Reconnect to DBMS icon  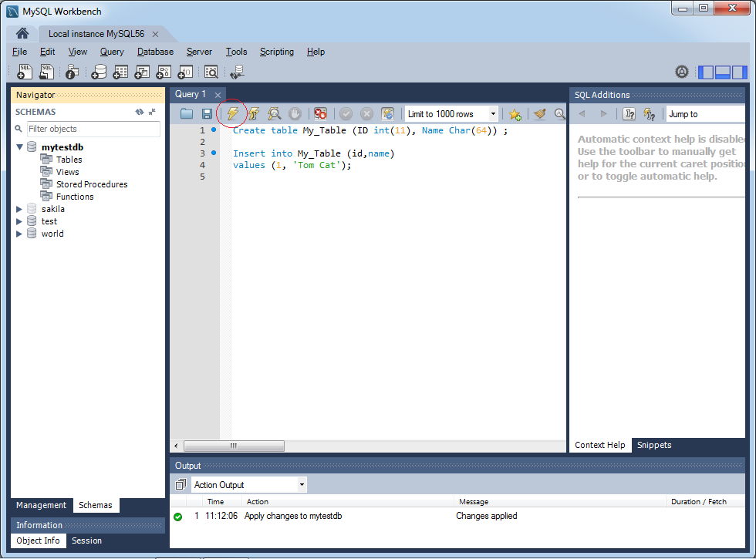click(x=237, y=72)
